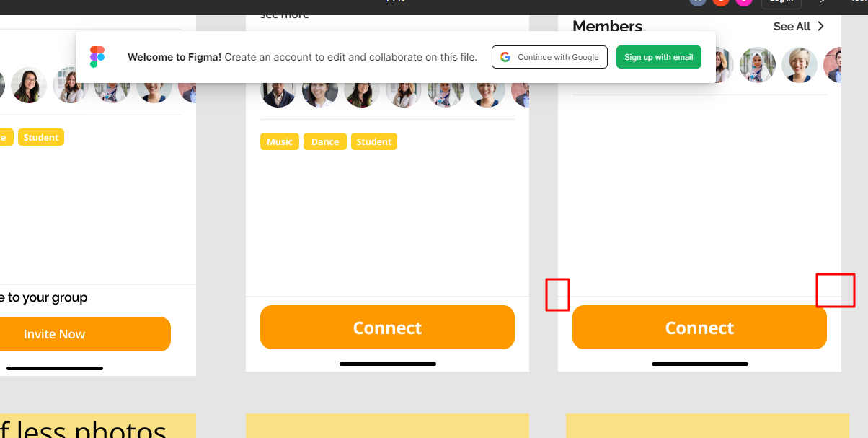868x438 pixels.
Task: Click the Google icon in the sign-in button
Action: tap(505, 57)
